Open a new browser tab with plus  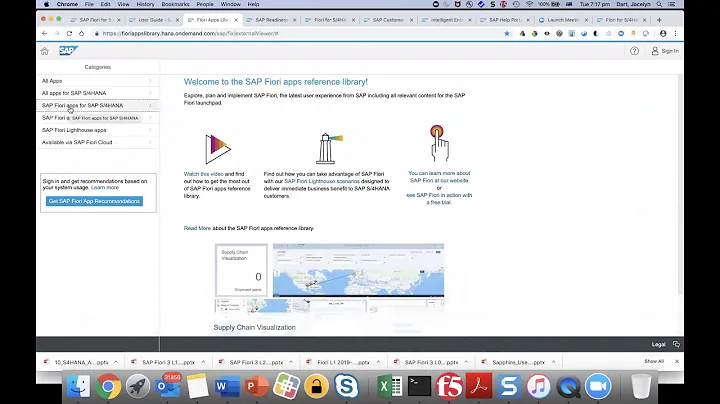tap(659, 20)
